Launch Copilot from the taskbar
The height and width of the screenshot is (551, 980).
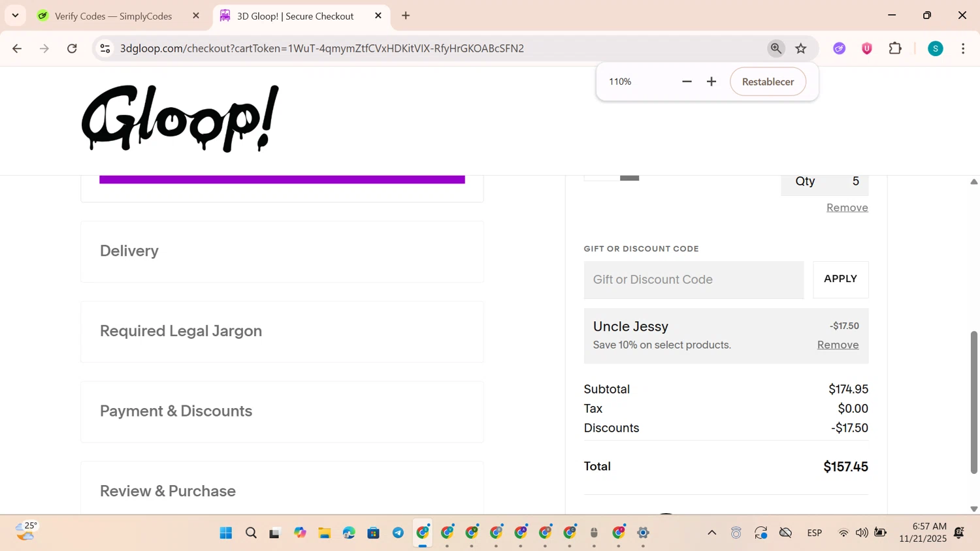(300, 533)
